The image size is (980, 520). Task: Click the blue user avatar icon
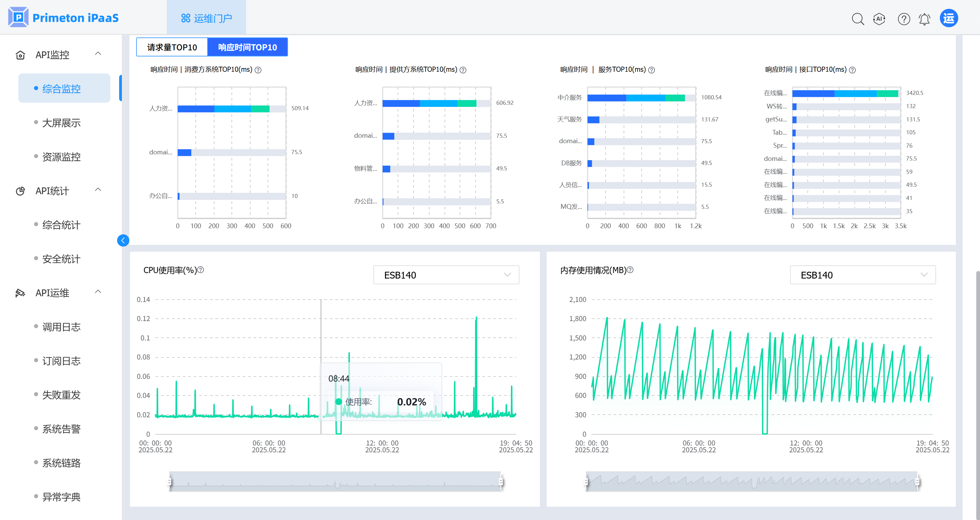point(948,18)
